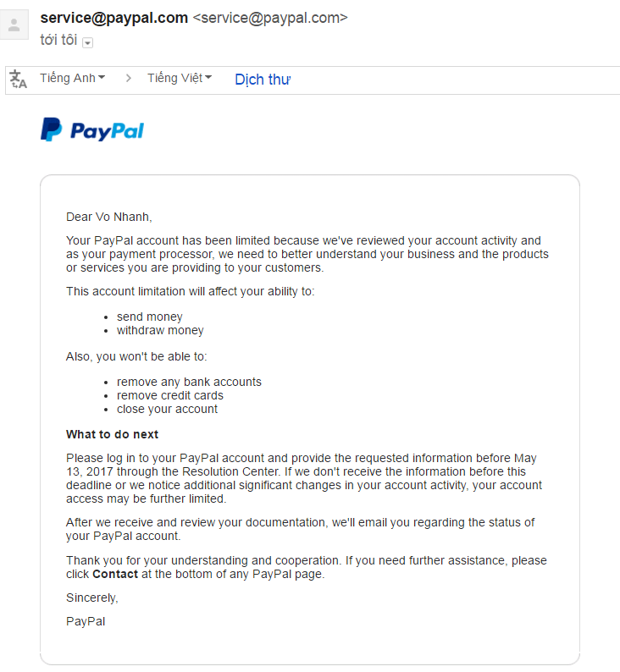Open the "Tiếng Việt" target language dropdown

(x=179, y=78)
